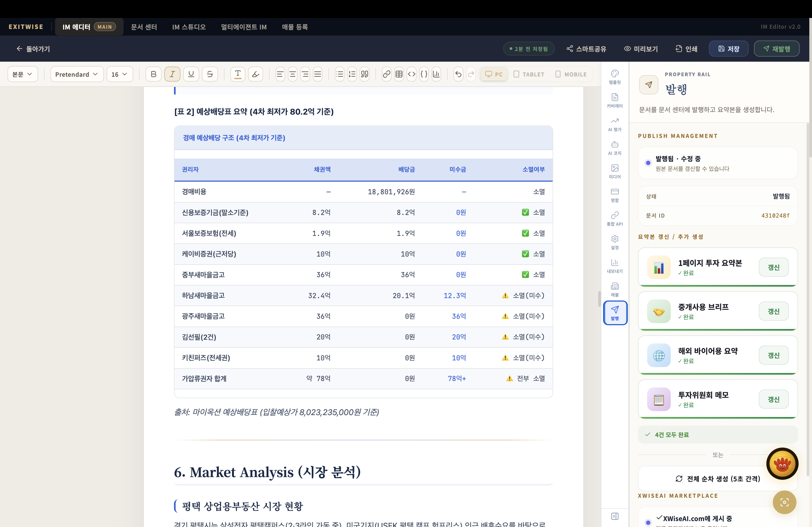Open the 내보내기 sidebar icon
The image size is (812, 527).
[x=614, y=266]
